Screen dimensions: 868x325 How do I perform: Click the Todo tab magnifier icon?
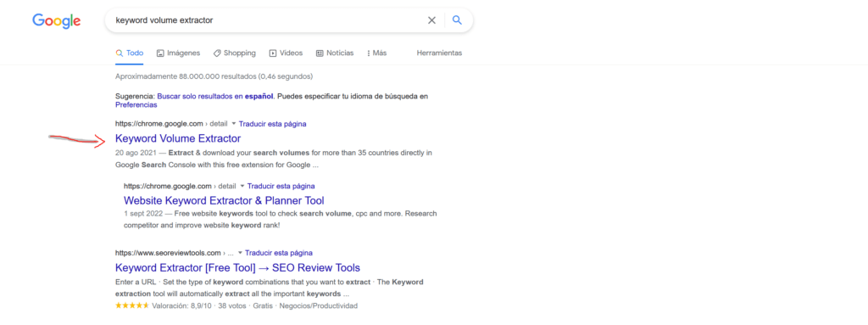119,53
